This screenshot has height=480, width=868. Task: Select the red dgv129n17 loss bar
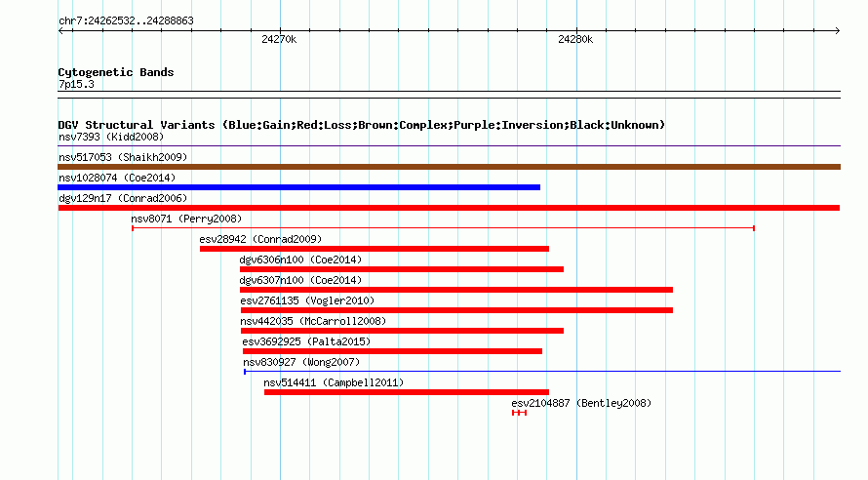(x=449, y=208)
